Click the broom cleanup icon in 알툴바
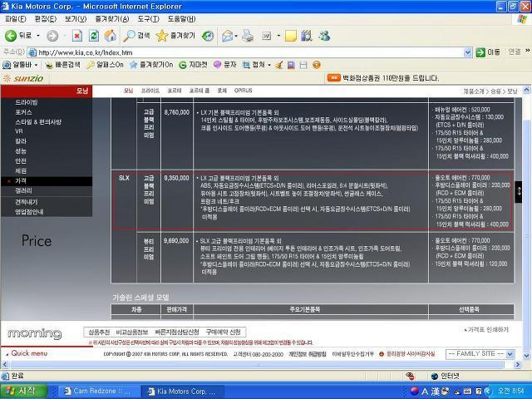Image resolution: width=532 pixels, height=399 pixels. 279,65
